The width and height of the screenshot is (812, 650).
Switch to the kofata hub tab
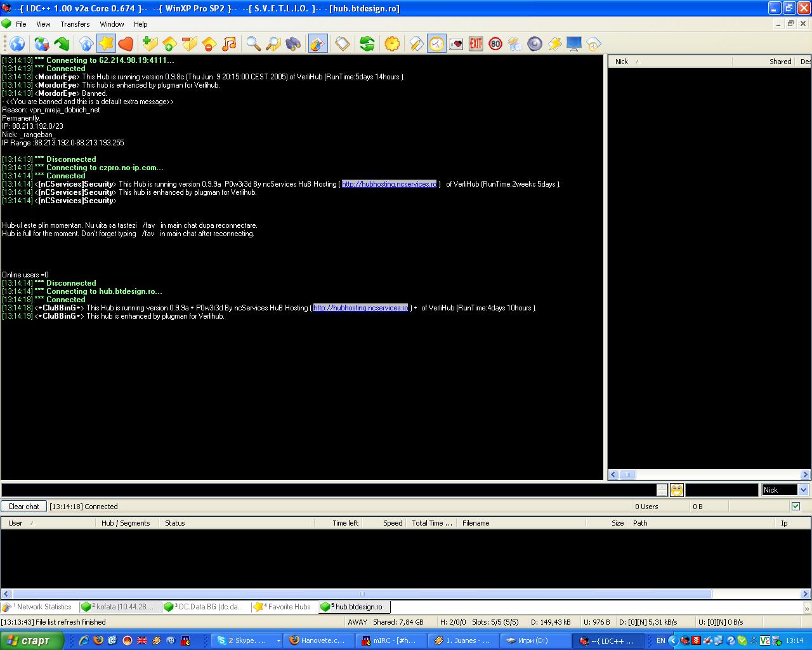coord(120,607)
